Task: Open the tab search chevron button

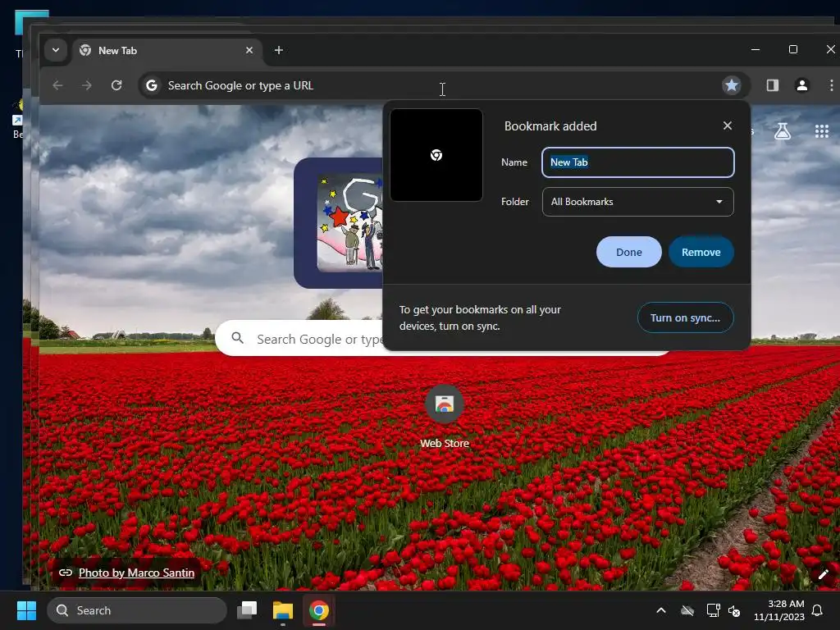Action: (x=56, y=50)
